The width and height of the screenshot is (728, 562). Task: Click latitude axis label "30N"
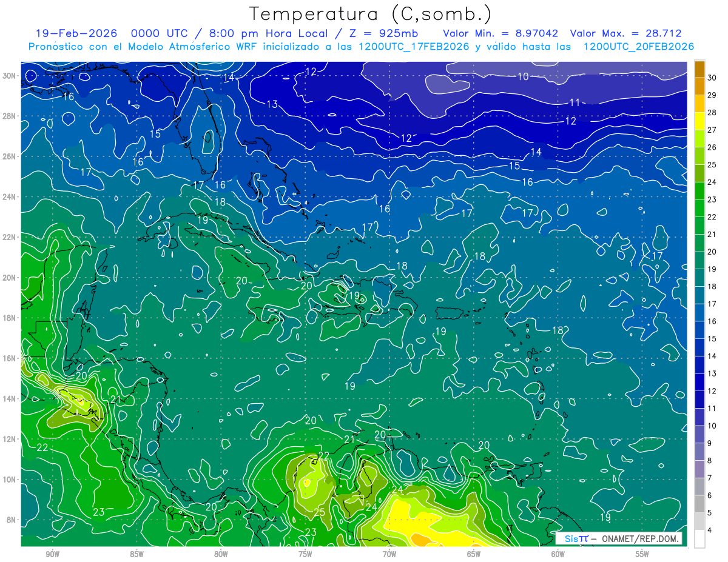click(x=9, y=76)
